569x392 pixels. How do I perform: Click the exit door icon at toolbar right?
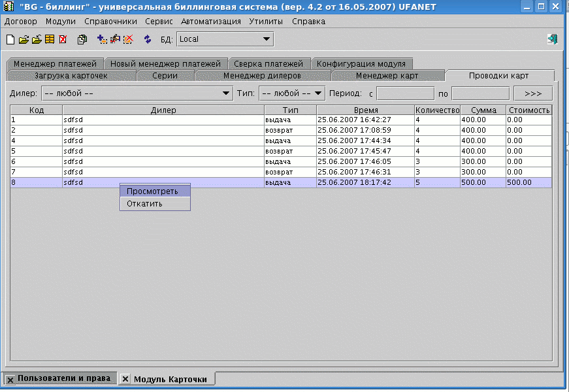(x=552, y=39)
